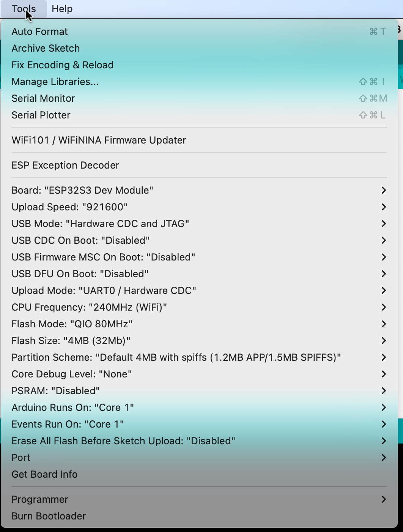
Task: Open the Serial Monitor
Action: (x=43, y=98)
